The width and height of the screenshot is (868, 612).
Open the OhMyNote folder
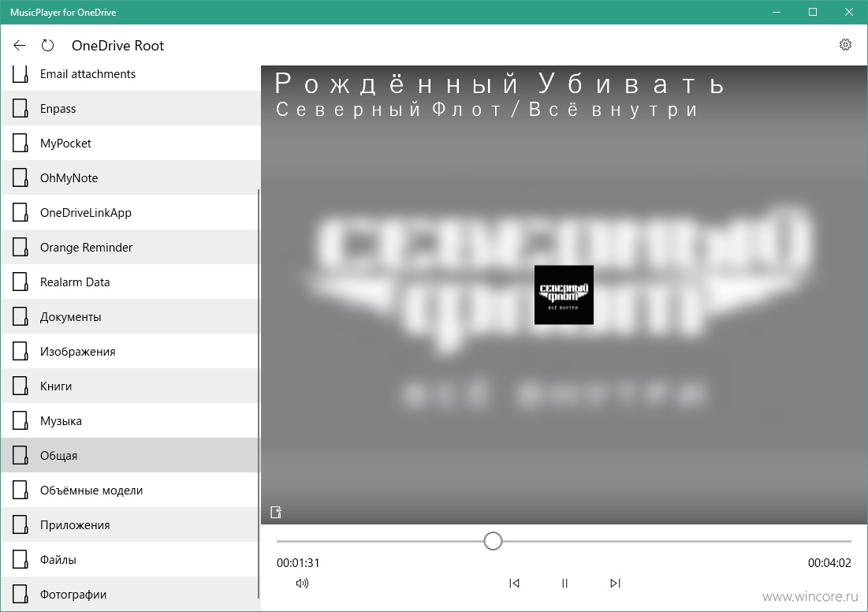pos(130,177)
